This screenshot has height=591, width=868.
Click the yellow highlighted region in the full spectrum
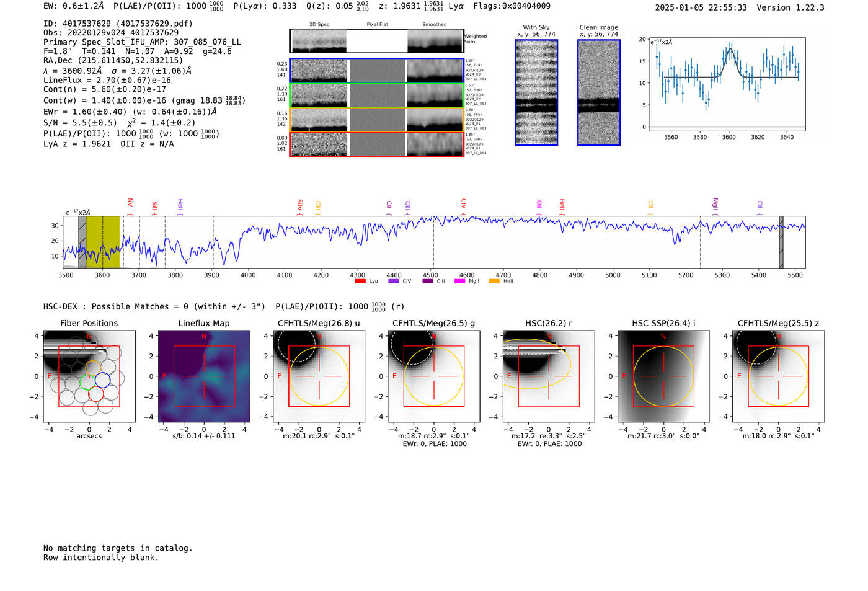(x=103, y=242)
